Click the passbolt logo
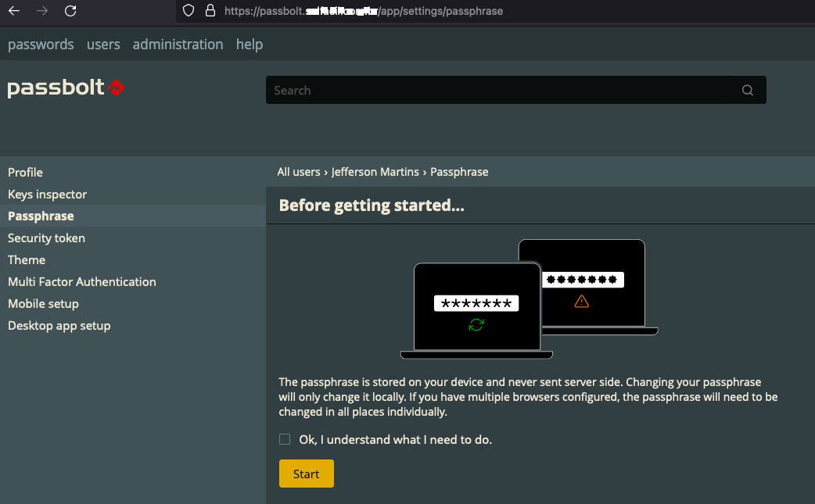This screenshot has width=815, height=504. click(x=66, y=88)
